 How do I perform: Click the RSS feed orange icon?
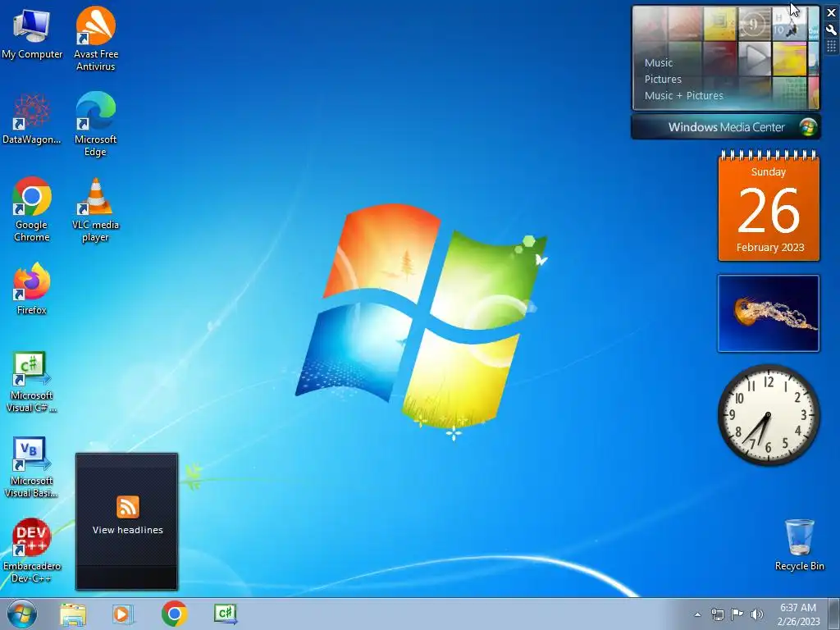[x=127, y=507]
